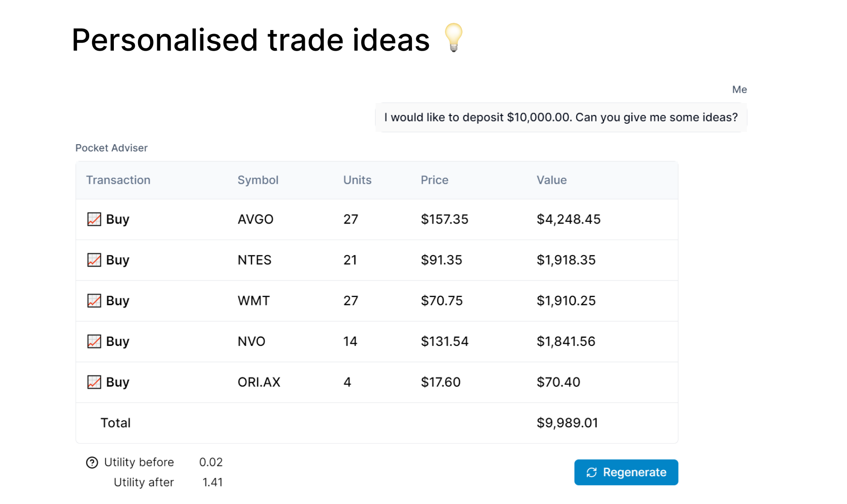Click the NVO price $131.54

(444, 342)
